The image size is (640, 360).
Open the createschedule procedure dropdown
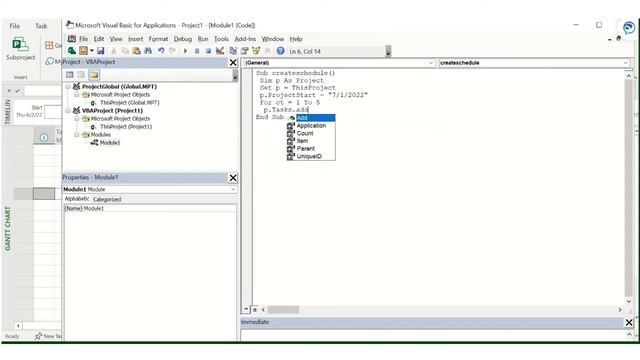click(626, 63)
